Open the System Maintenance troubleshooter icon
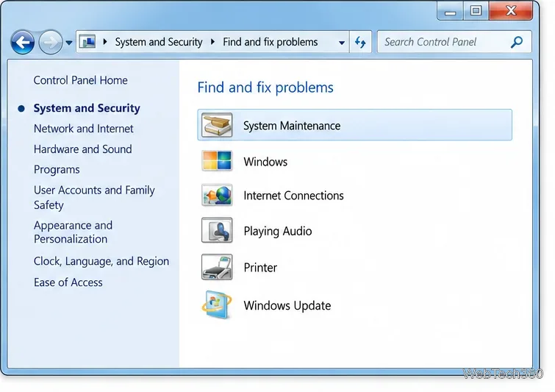 pyautogui.click(x=217, y=125)
